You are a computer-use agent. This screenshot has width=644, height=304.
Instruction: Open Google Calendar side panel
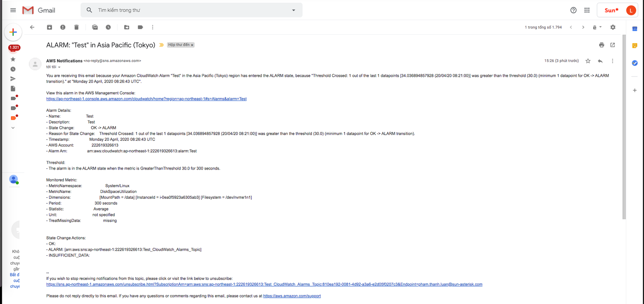pyautogui.click(x=635, y=29)
